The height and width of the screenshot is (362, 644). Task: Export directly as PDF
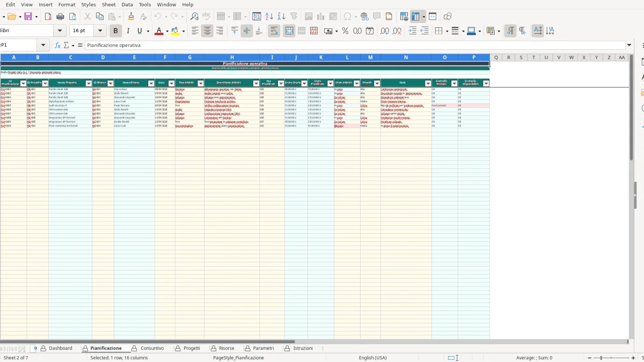(48, 17)
